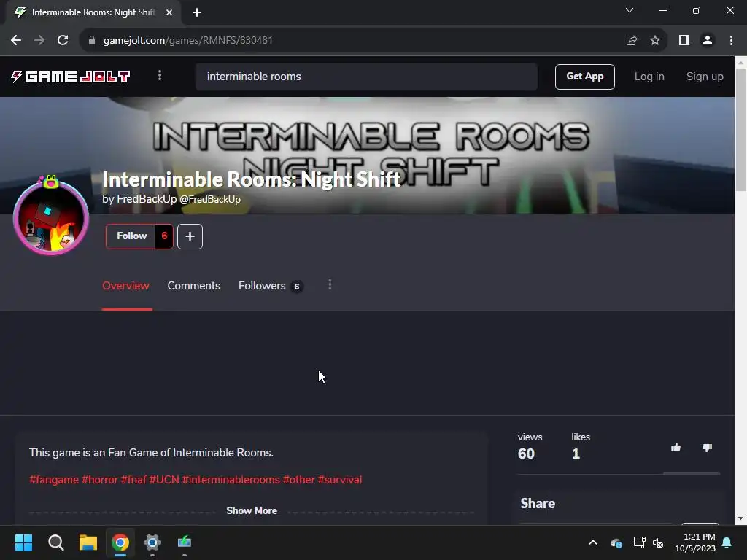747x560 pixels.
Task: Click the game title heading
Action: click(252, 179)
